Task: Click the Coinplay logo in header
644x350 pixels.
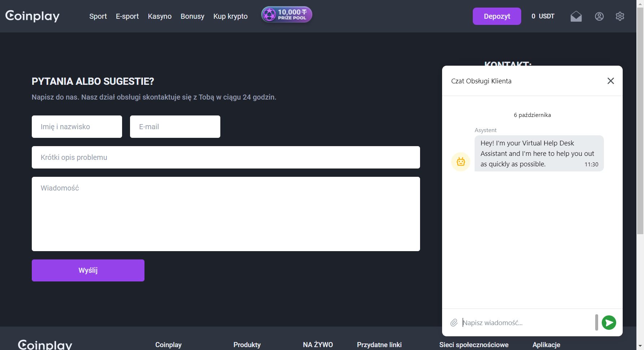Action: [x=33, y=16]
